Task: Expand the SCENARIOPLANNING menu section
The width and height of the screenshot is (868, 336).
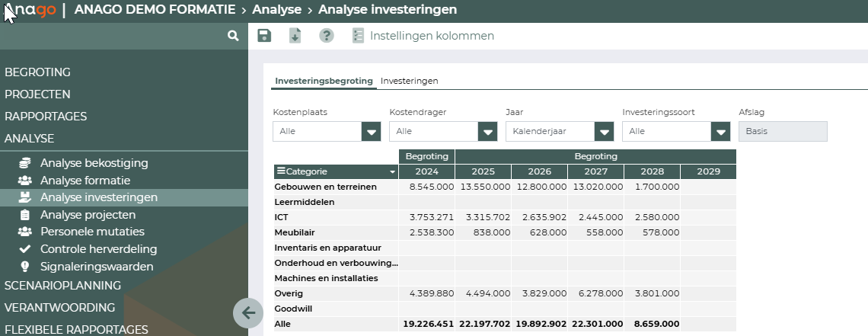Action: pos(63,286)
